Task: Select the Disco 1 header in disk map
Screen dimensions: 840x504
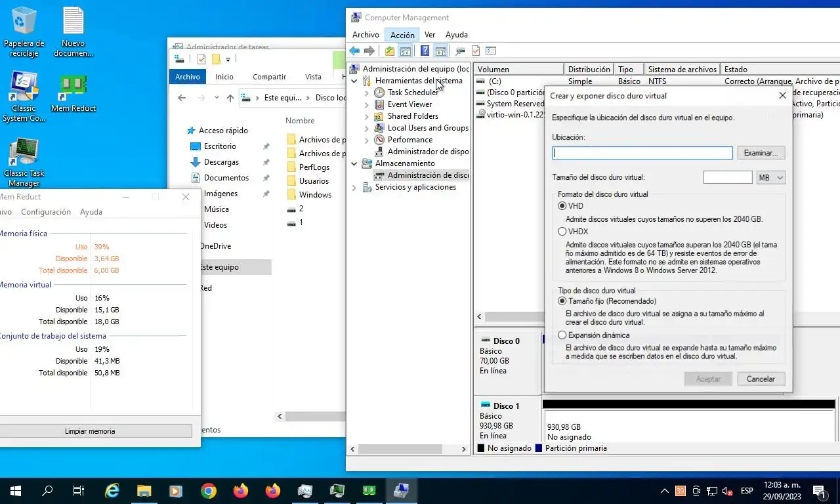Action: coord(506,421)
